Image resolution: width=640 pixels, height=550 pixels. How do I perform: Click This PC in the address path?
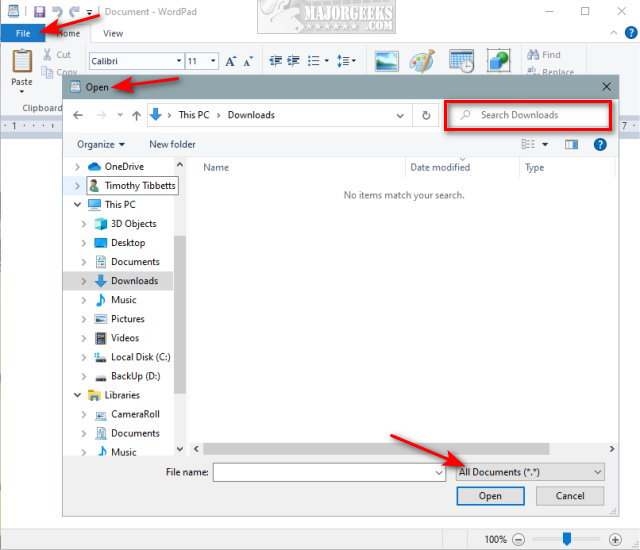tap(194, 115)
